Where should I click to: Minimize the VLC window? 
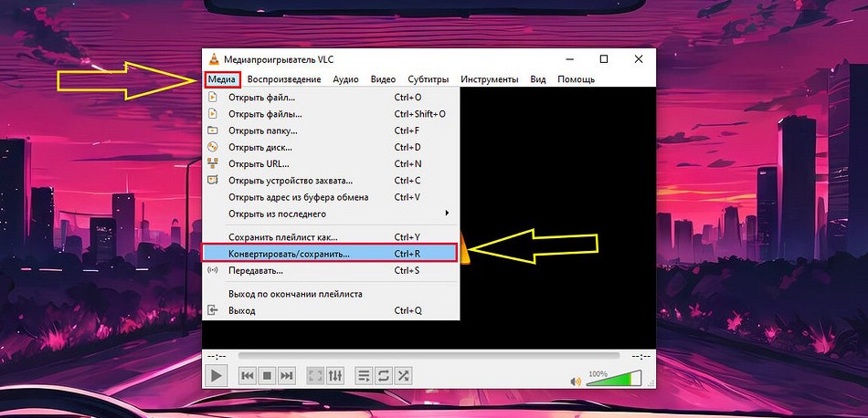tap(570, 59)
